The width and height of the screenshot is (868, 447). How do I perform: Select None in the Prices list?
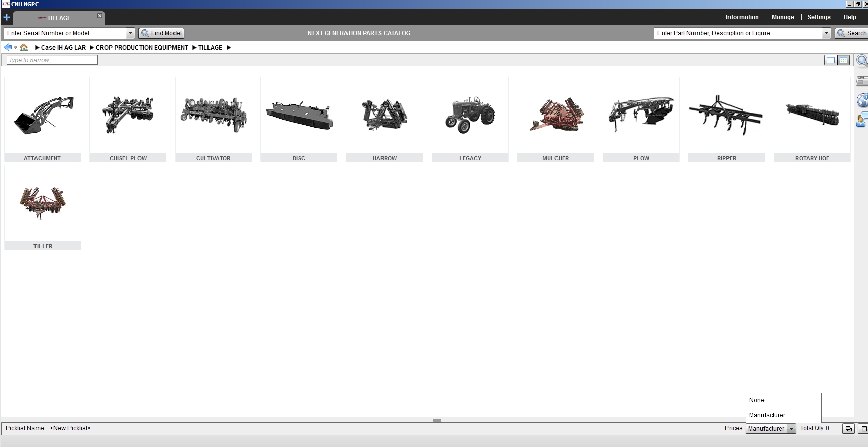783,400
